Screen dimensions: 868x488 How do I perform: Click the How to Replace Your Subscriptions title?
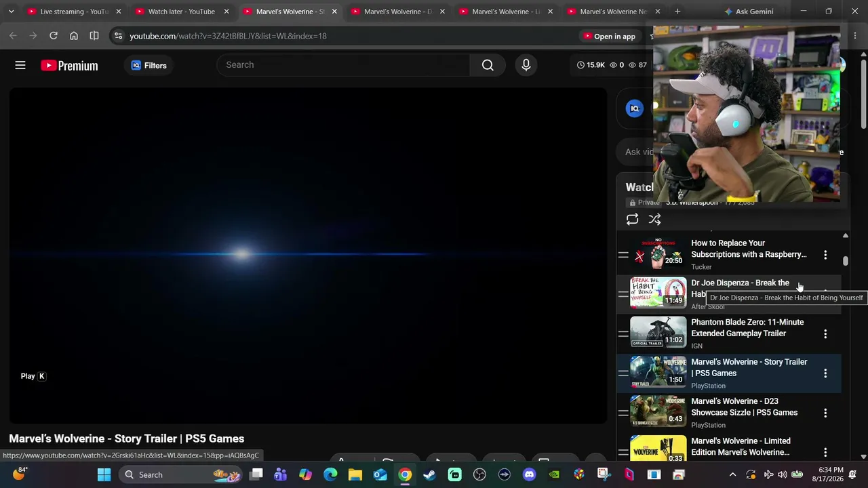click(749, 249)
